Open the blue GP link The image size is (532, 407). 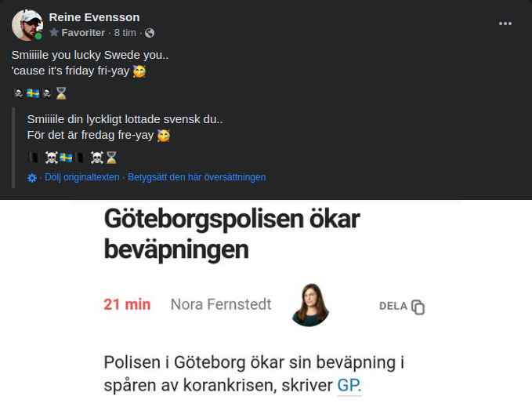point(349,386)
